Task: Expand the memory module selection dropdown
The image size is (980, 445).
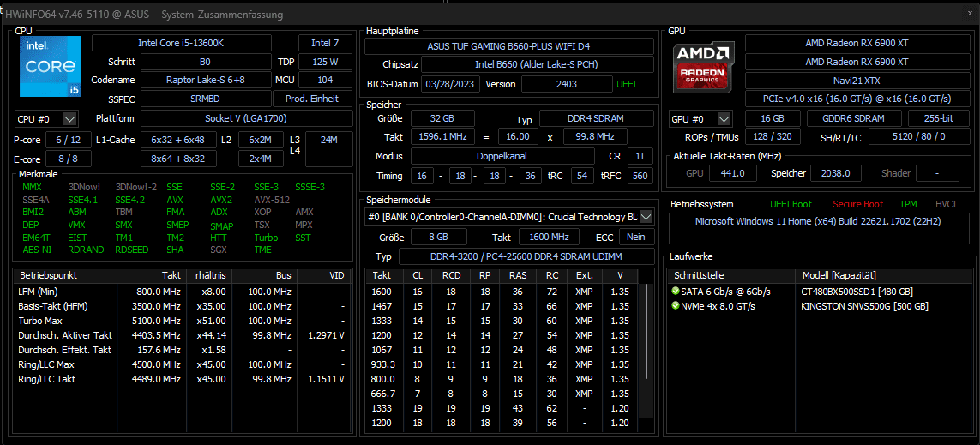Action: click(646, 217)
